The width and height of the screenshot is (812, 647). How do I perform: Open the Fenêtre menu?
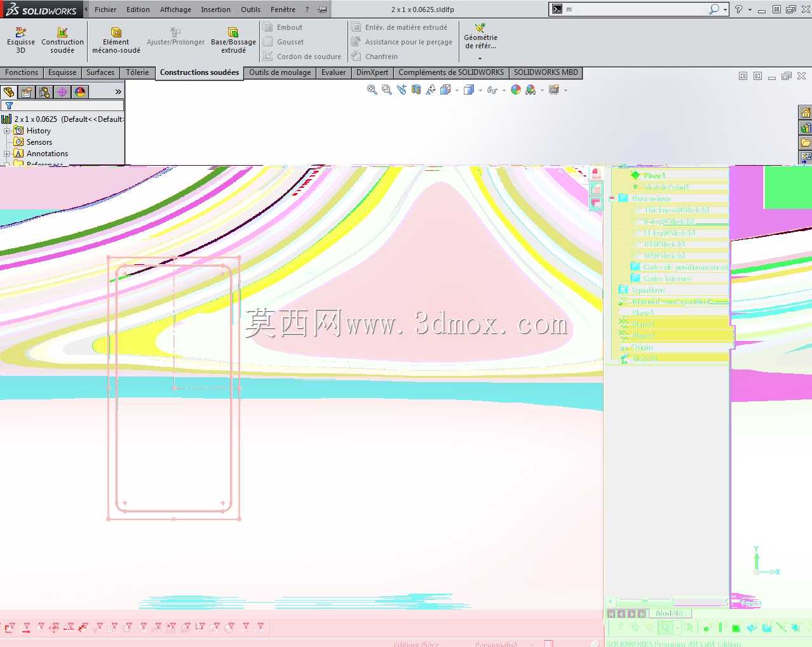tap(283, 10)
